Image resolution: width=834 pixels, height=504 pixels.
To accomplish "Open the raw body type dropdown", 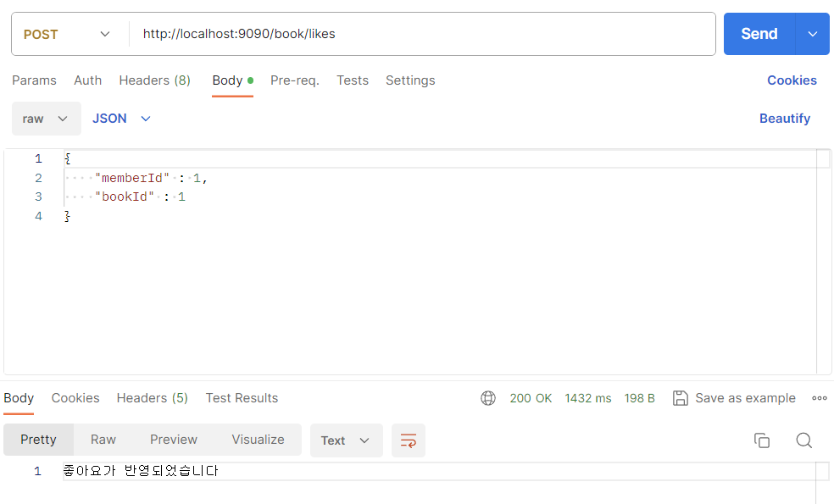I will coord(47,119).
